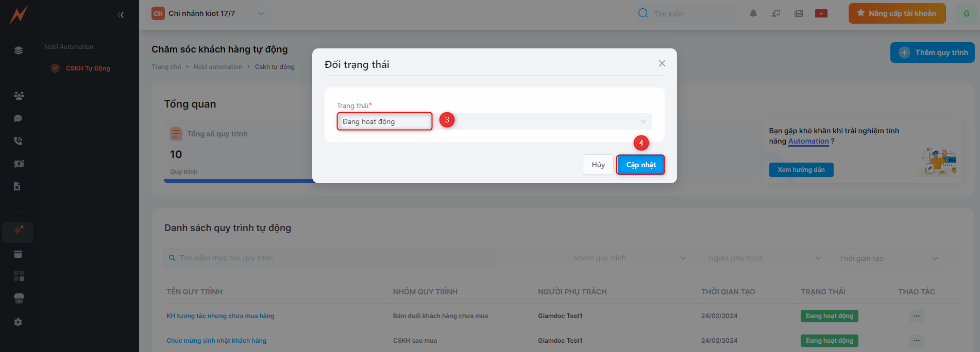
Task: Collapse the sidebar with double chevron
Action: point(121,15)
